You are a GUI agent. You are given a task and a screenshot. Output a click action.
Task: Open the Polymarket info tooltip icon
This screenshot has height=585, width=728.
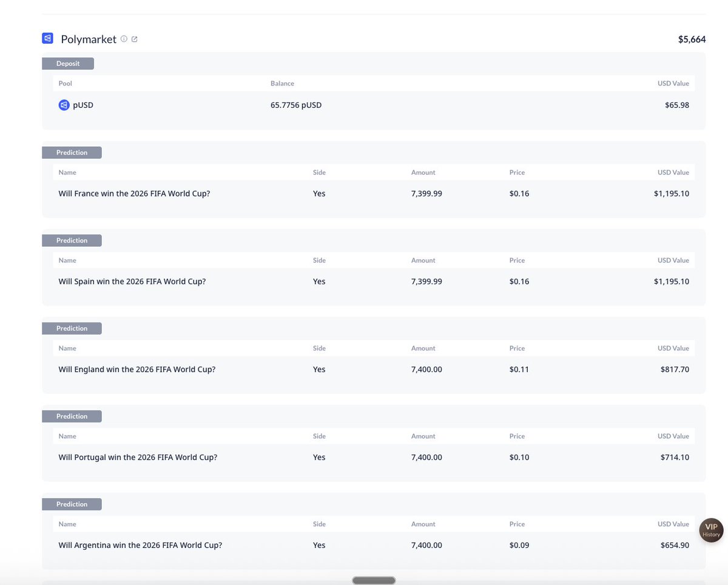point(124,39)
